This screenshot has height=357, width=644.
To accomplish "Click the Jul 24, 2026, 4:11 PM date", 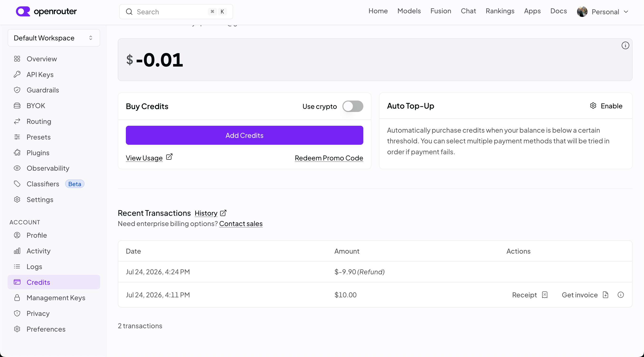I will [158, 295].
